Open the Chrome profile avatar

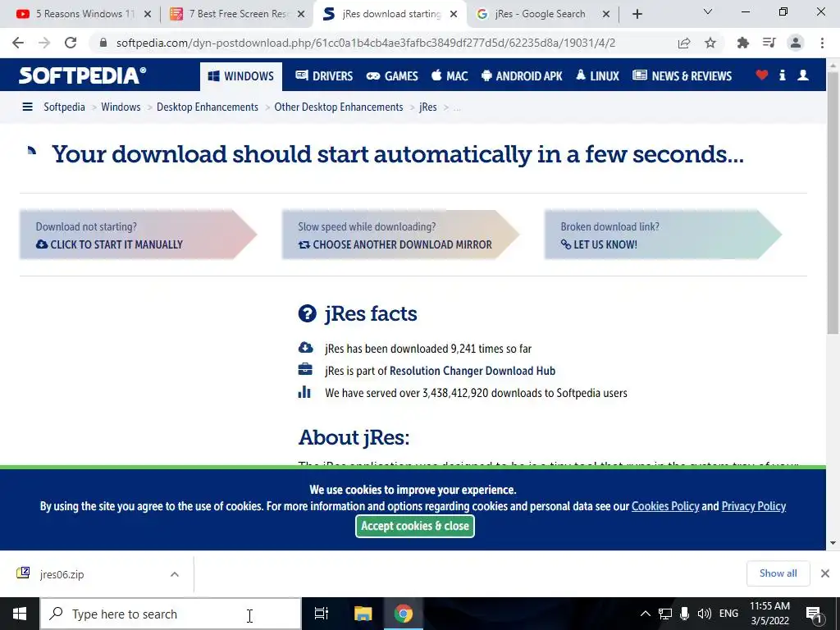coord(796,43)
